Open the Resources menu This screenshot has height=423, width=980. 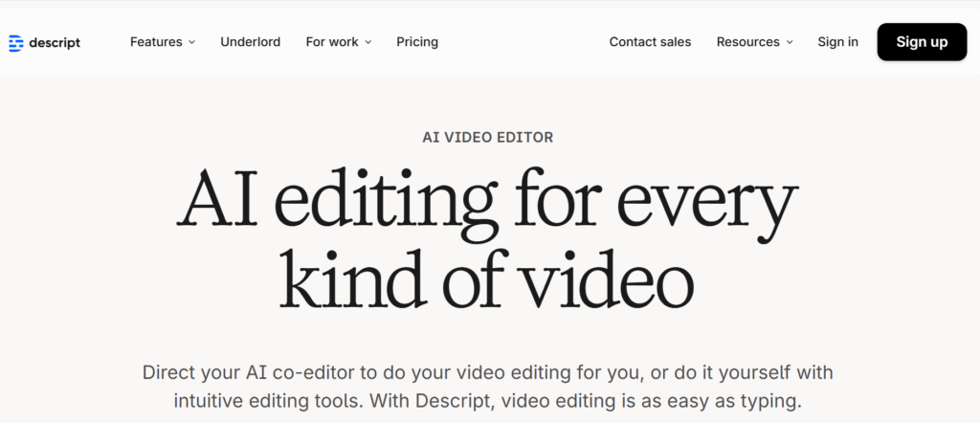pos(747,42)
